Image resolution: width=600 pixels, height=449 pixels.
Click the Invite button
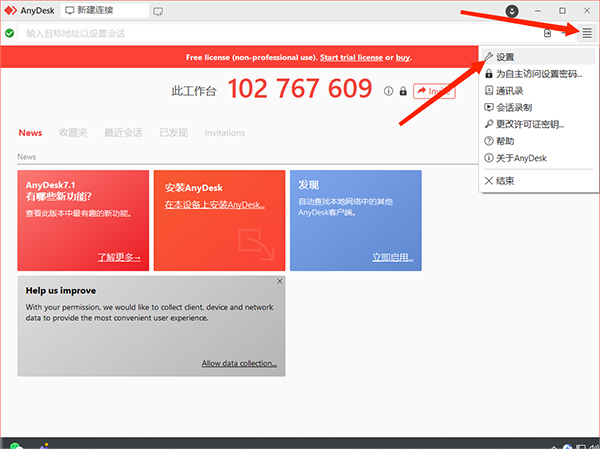point(434,91)
